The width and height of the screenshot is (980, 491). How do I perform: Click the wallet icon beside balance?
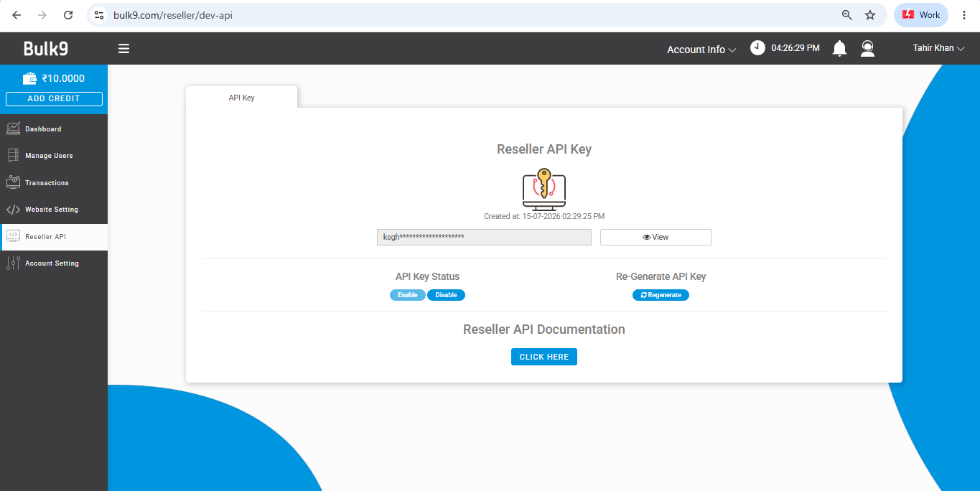coord(29,78)
